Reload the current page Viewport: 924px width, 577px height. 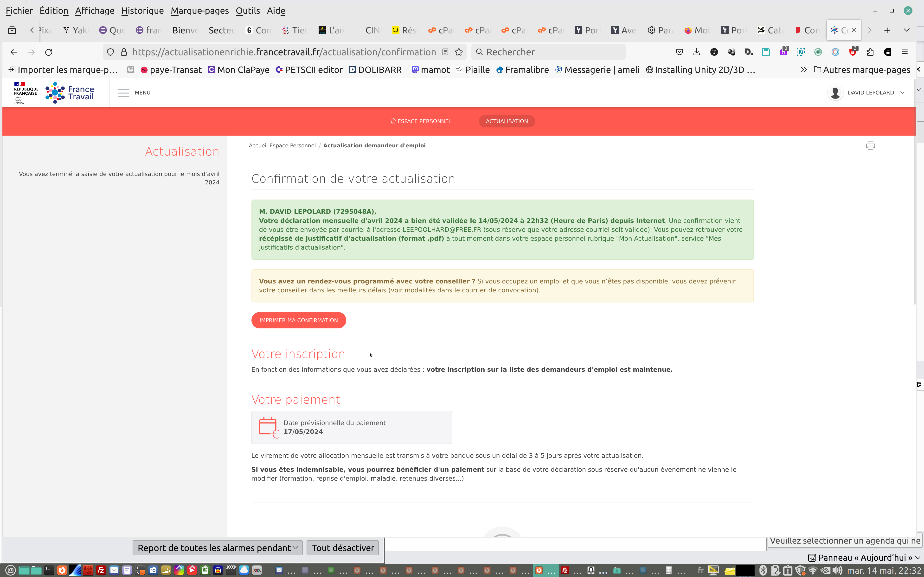click(49, 52)
